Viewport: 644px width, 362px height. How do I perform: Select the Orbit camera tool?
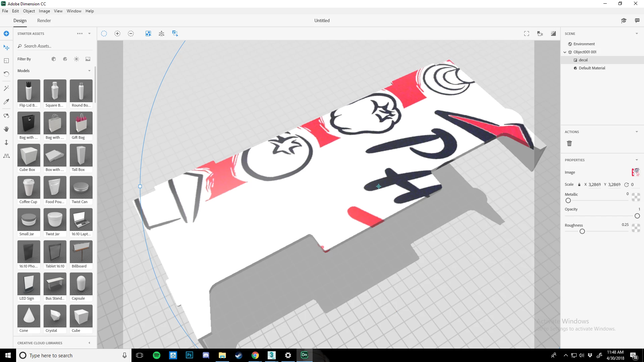pyautogui.click(x=6, y=116)
